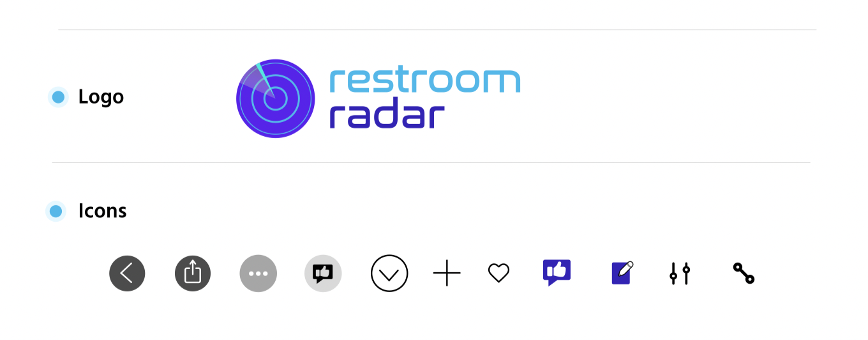Click the route connector nodes icon
Viewport: 868px width, 340px height.
tap(744, 274)
